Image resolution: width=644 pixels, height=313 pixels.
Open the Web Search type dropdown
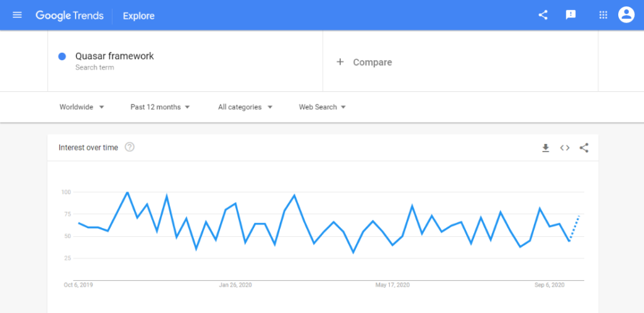[323, 107]
